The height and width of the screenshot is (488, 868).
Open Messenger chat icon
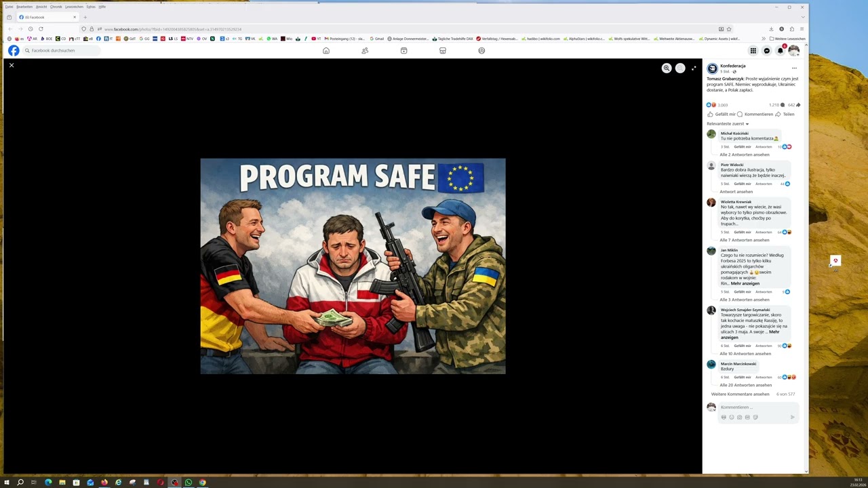coord(767,51)
